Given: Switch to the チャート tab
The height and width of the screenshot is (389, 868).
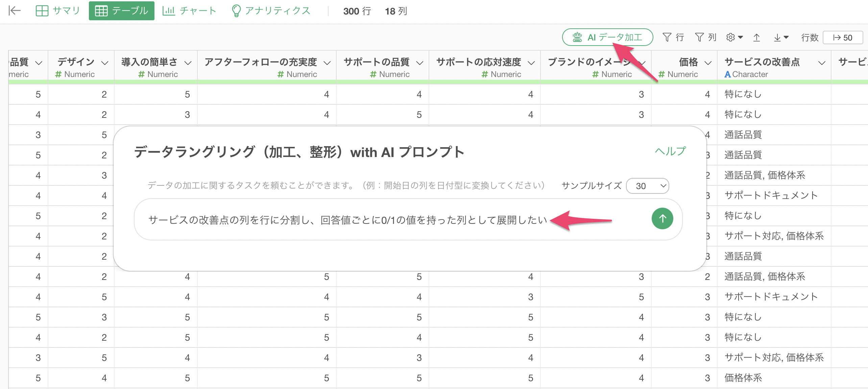Looking at the screenshot, I should tap(189, 11).
